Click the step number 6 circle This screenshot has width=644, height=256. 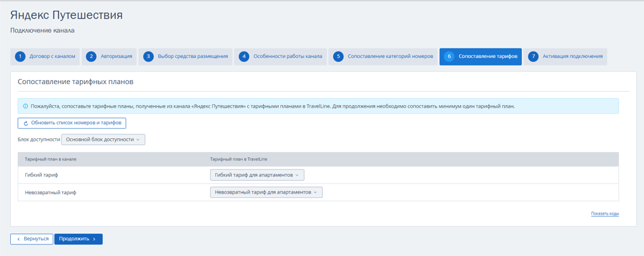pos(449,57)
